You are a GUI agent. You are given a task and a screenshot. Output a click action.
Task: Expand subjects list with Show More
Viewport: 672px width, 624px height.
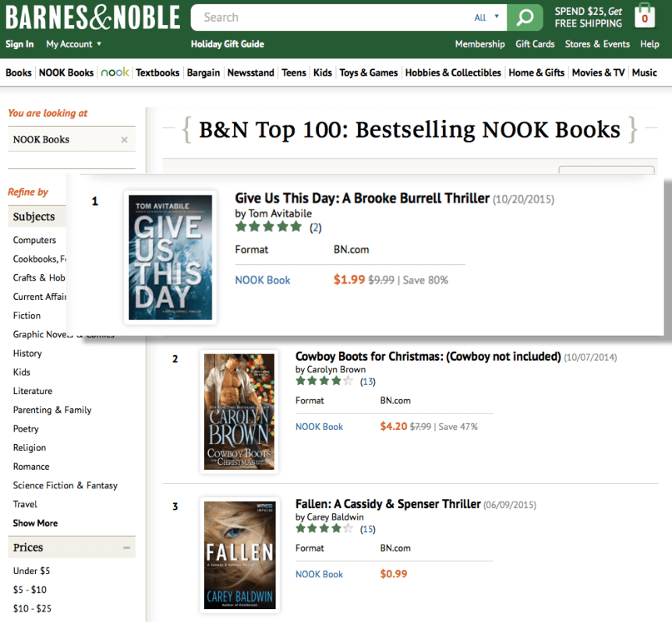[35, 523]
